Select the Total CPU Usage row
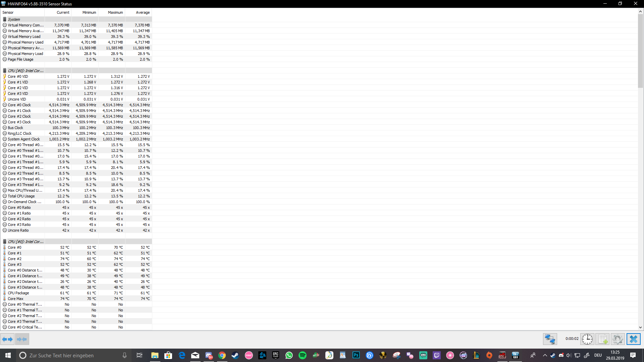 [x=21, y=196]
